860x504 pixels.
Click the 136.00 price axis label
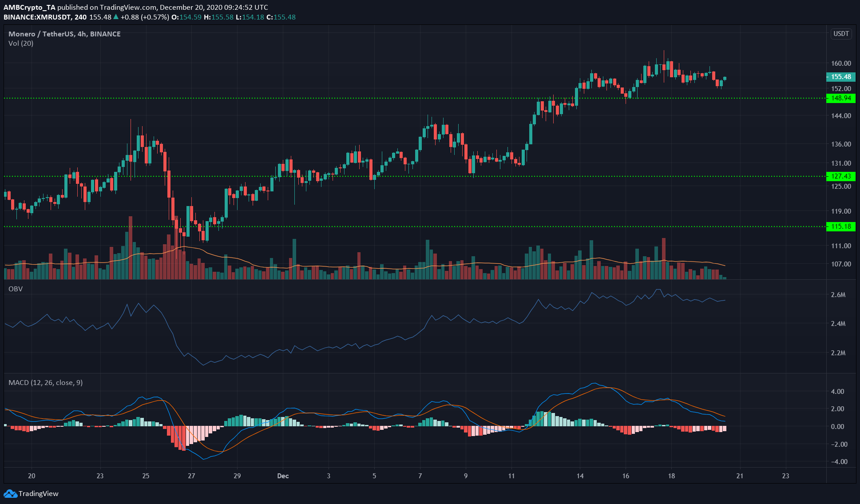tap(841, 144)
